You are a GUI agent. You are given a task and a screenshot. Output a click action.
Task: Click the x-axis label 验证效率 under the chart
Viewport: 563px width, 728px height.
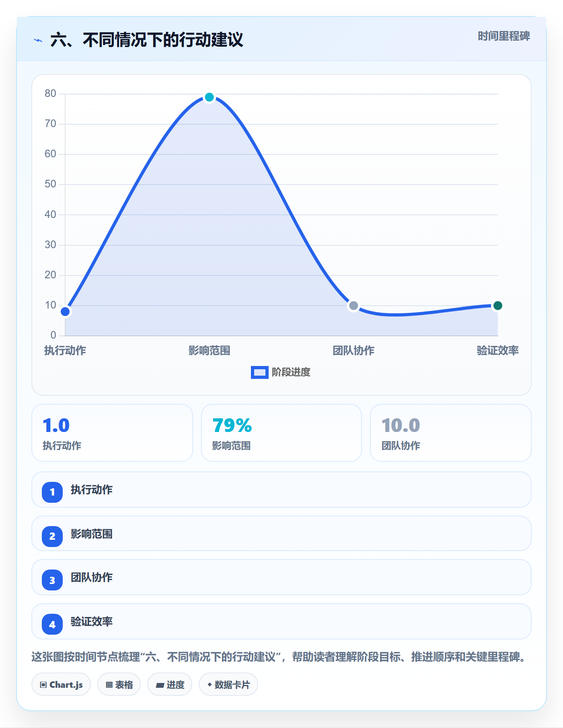497,351
